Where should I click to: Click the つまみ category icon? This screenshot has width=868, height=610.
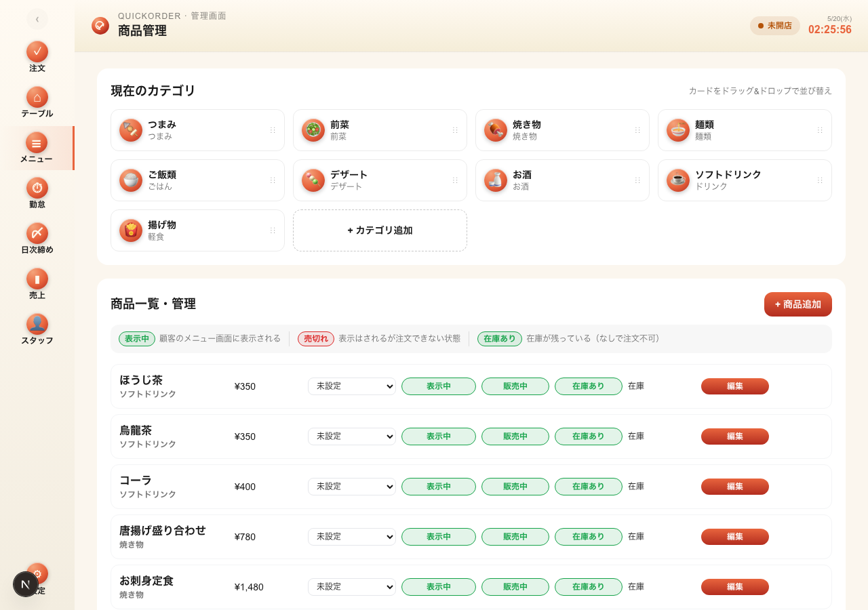(x=131, y=130)
